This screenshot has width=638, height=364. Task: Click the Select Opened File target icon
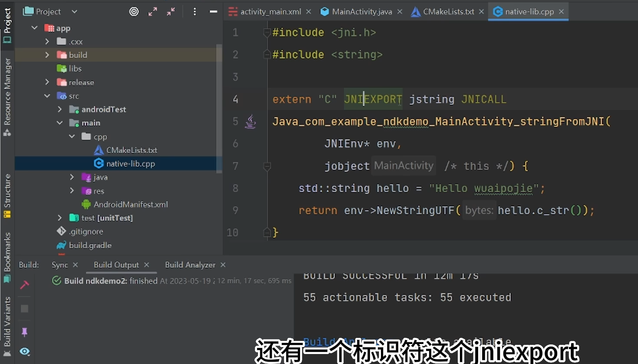click(134, 12)
